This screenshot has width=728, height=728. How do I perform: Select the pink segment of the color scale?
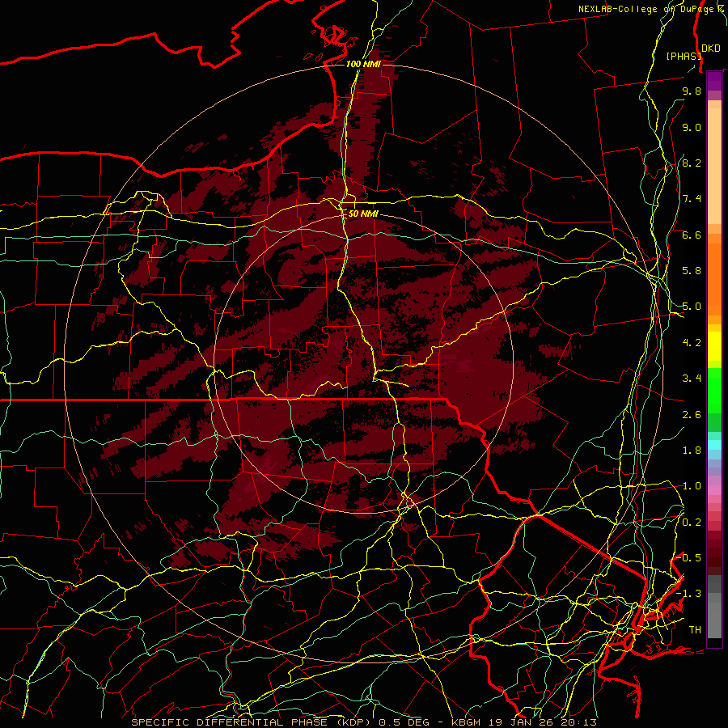click(714, 490)
